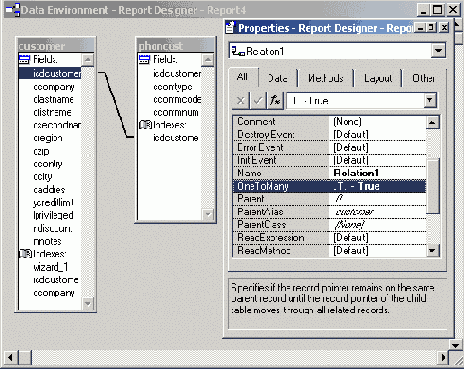
Task: Select wizard_1 index in customer table
Action: pos(51,267)
